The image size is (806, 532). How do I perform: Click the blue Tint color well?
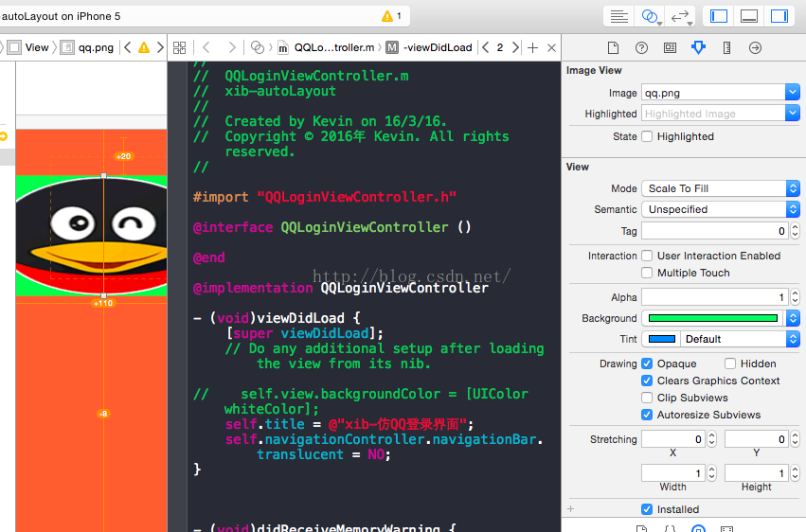point(661,339)
